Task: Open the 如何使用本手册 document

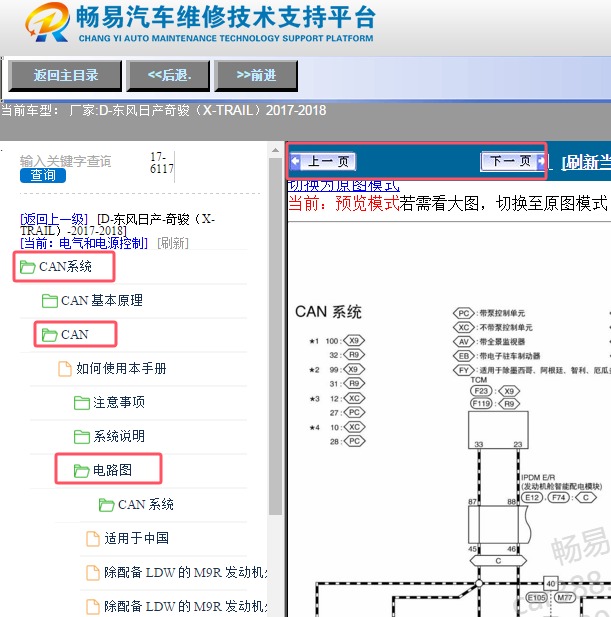Action: click(121, 369)
